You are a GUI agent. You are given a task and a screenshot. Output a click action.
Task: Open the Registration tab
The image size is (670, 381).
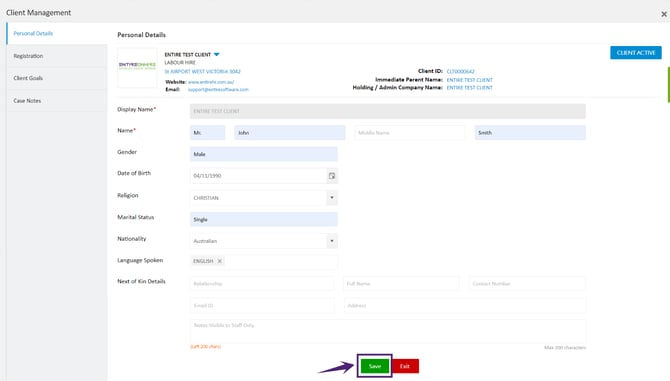click(57, 56)
